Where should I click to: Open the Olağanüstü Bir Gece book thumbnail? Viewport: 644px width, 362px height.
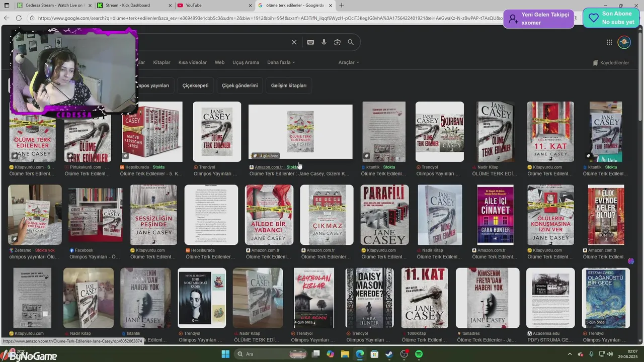click(x=606, y=298)
